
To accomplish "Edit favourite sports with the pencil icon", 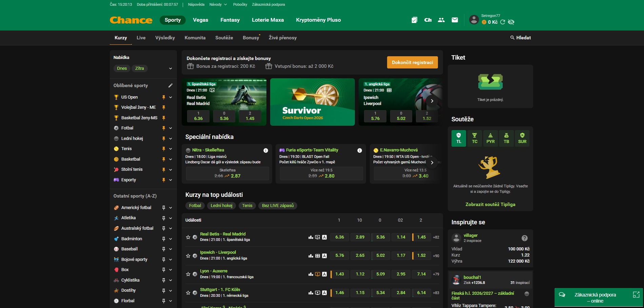I will click(x=170, y=85).
